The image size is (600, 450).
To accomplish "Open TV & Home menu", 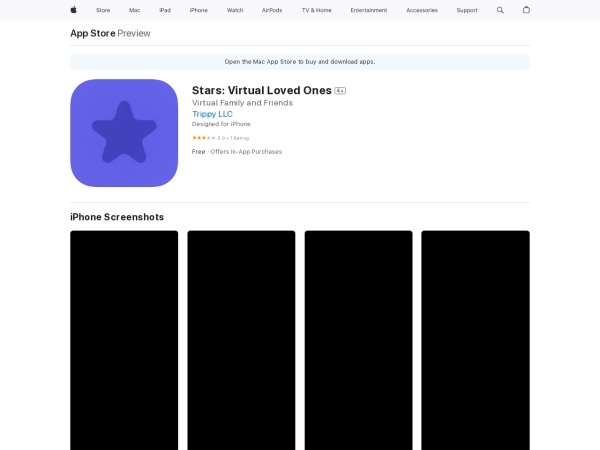I will point(316,10).
